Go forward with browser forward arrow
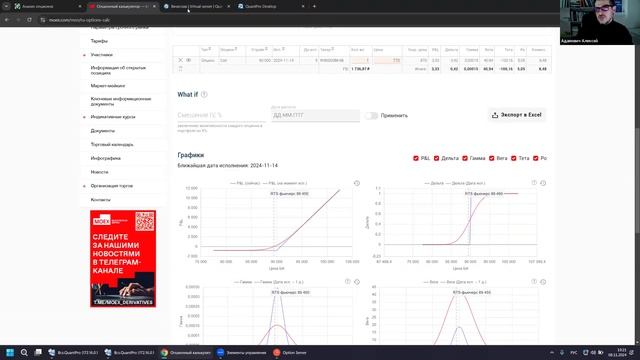Image resolution: width=640 pixels, height=360 pixels. (18, 20)
